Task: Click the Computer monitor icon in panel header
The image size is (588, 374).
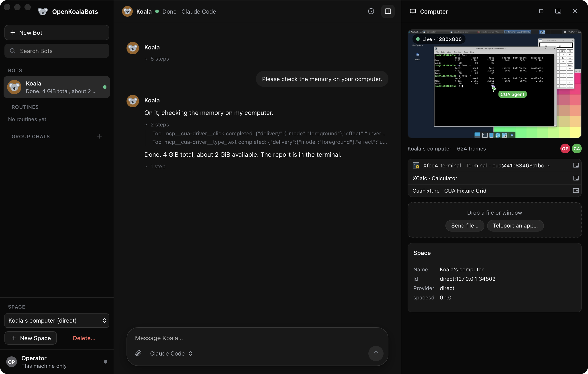Action: 413,12
